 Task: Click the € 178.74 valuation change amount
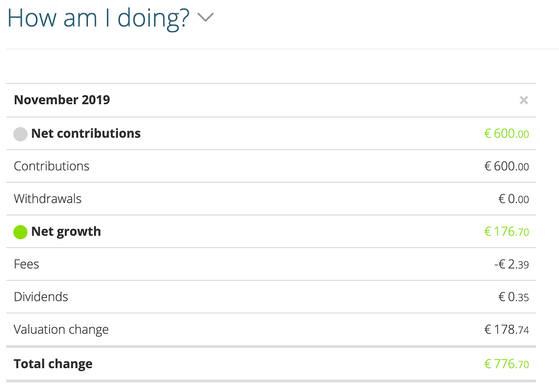tap(507, 330)
